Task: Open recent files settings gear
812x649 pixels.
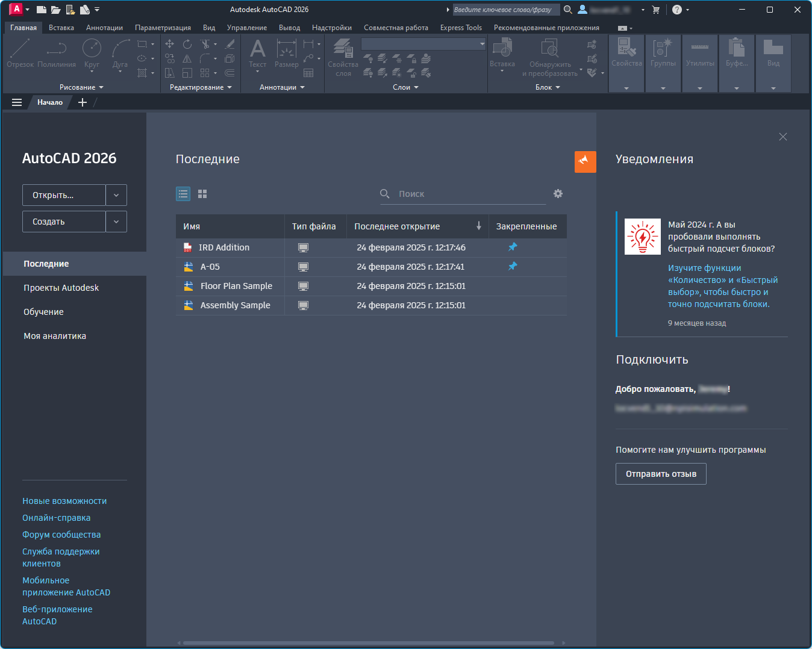Action: click(558, 194)
